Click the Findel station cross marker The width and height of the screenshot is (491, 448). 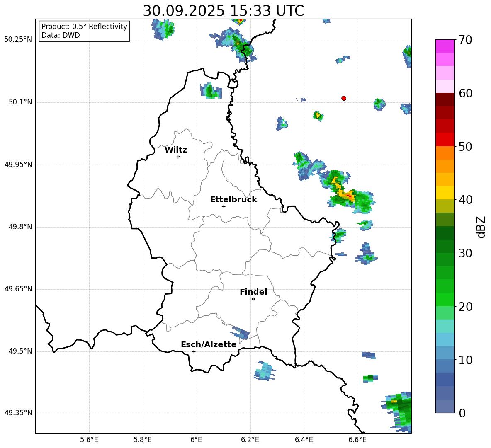point(253,299)
